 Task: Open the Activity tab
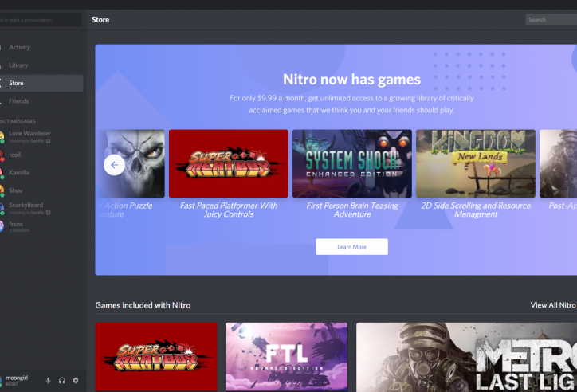pos(41,48)
